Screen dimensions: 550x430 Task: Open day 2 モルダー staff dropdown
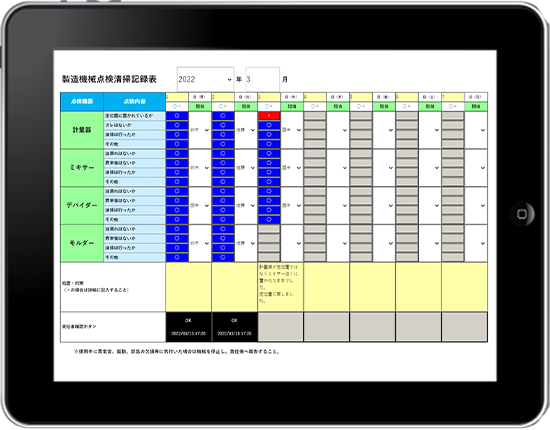(x=246, y=243)
